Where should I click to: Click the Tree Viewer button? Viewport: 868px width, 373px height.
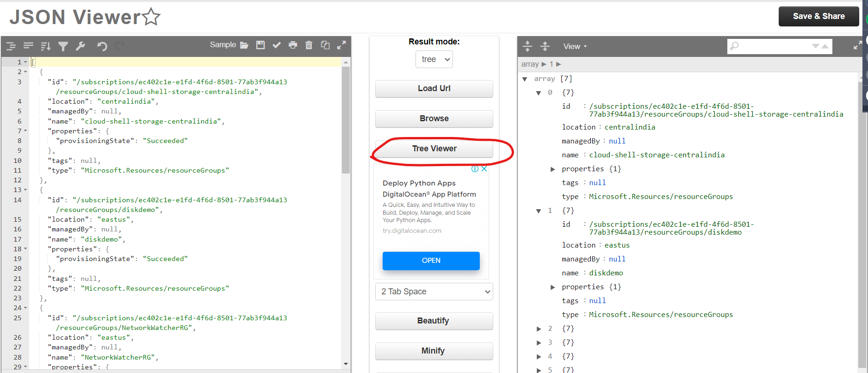434,149
